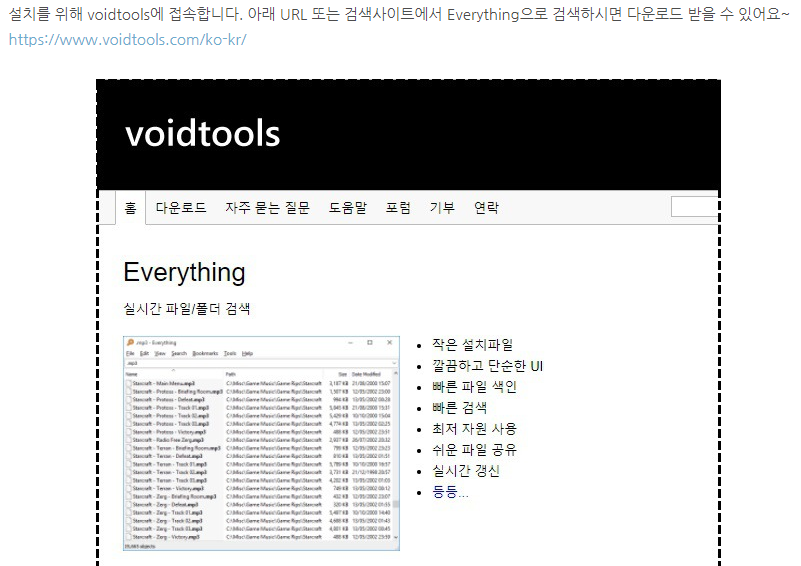Viewport: 801px width, 566px height.
Task: Select the 빠른 파일 색인 item
Action: [474, 387]
